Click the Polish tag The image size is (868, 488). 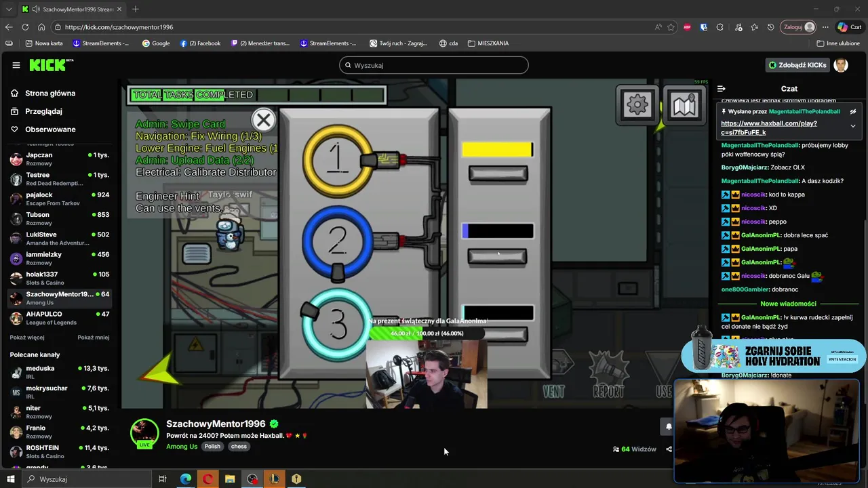pos(212,447)
